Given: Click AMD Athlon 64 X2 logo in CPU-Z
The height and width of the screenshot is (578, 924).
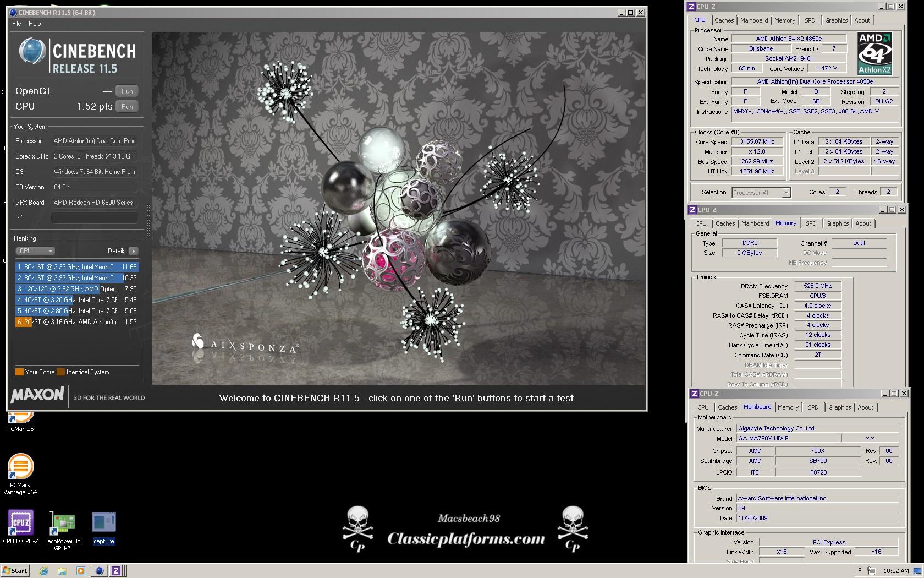Looking at the screenshot, I should pyautogui.click(x=875, y=53).
